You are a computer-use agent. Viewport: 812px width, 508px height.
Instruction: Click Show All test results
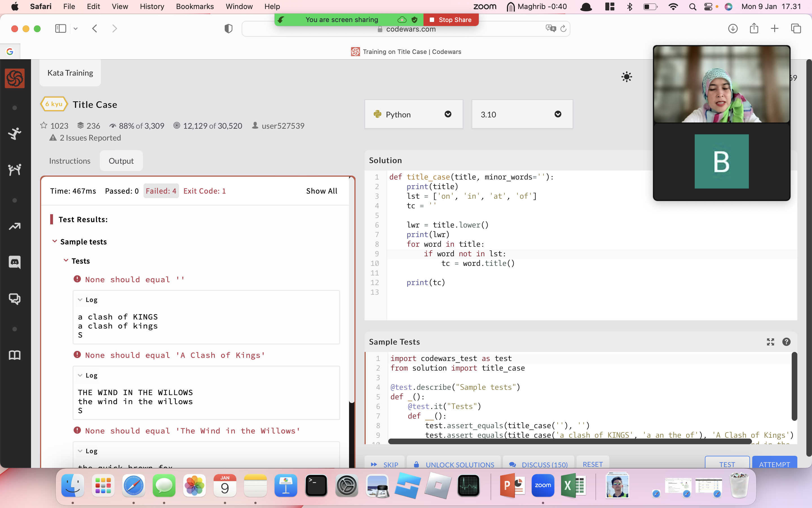coord(321,191)
